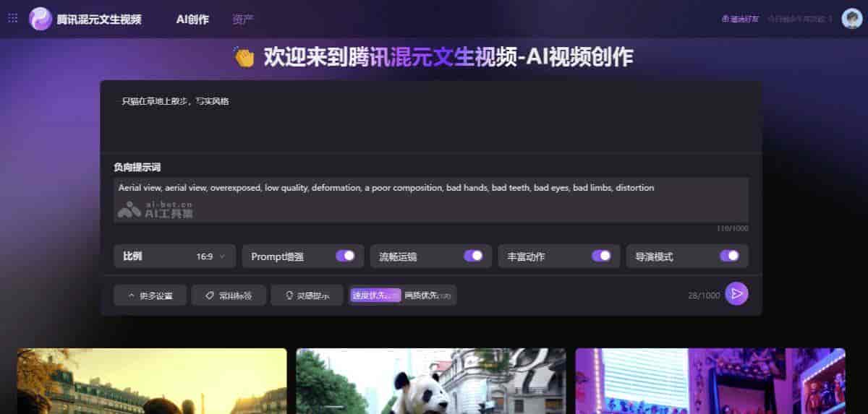Screen dimensions: 868x414
Task: Open the user avatar profile
Action: click(851, 19)
